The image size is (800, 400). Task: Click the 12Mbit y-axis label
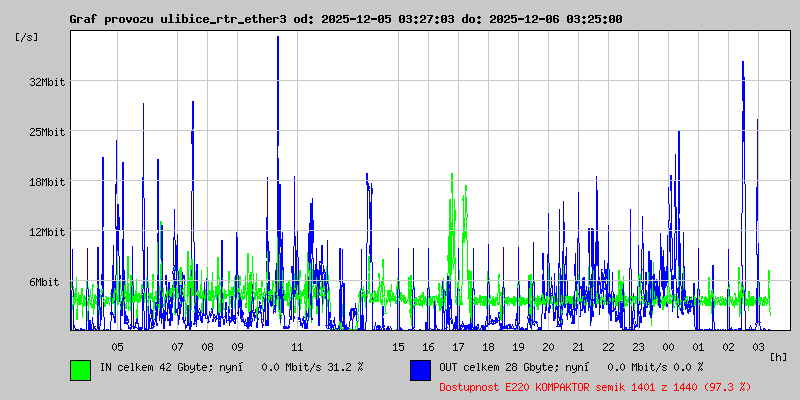46,232
